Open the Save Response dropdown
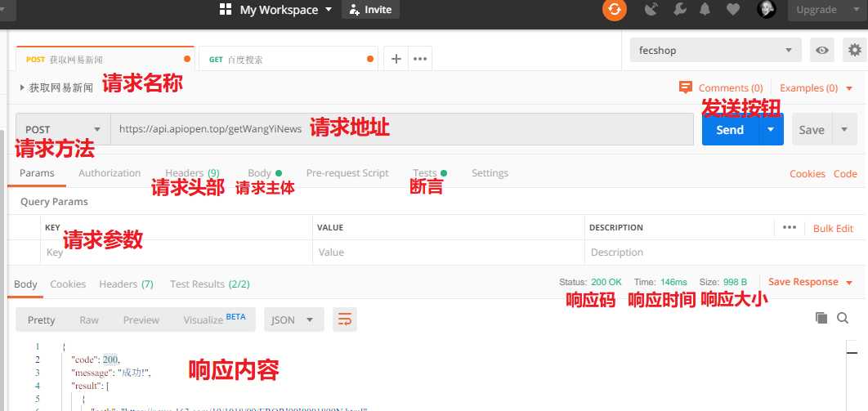 811,282
